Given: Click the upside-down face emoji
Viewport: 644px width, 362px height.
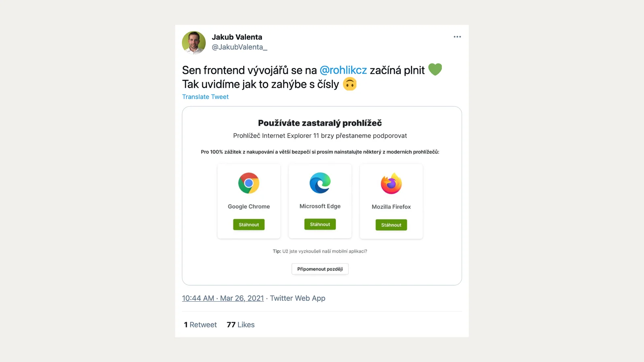Looking at the screenshot, I should click(x=349, y=84).
